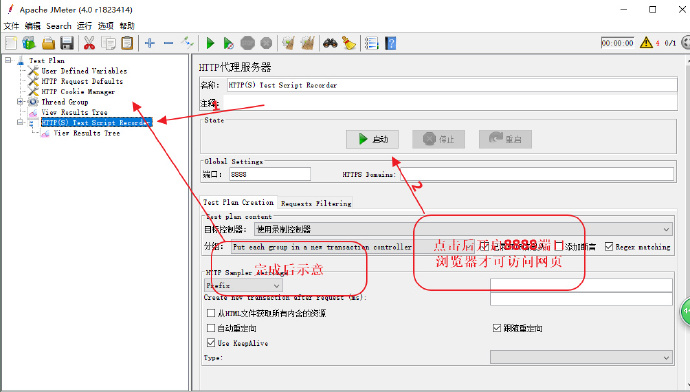Image resolution: width=690 pixels, height=392 pixels.
Task: Open the 选项 menu
Action: (x=106, y=26)
